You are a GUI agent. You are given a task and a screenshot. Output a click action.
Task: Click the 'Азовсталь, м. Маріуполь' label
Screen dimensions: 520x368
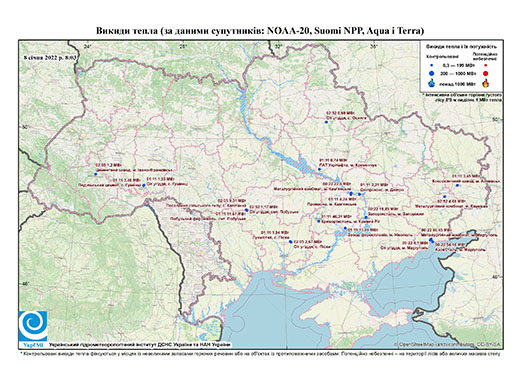(x=461, y=249)
